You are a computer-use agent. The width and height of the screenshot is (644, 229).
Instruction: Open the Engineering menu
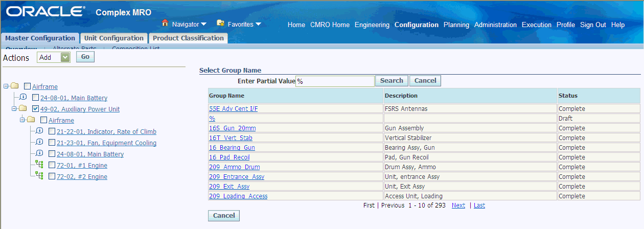click(372, 25)
